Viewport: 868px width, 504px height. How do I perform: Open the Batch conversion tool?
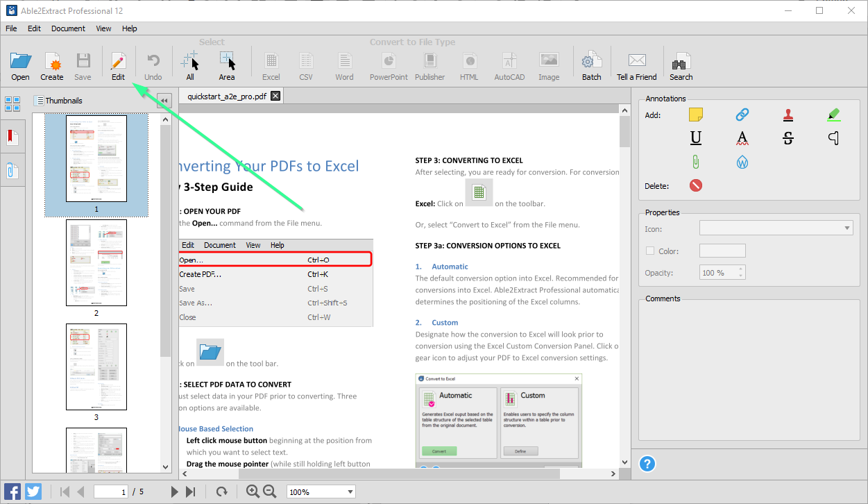point(592,61)
